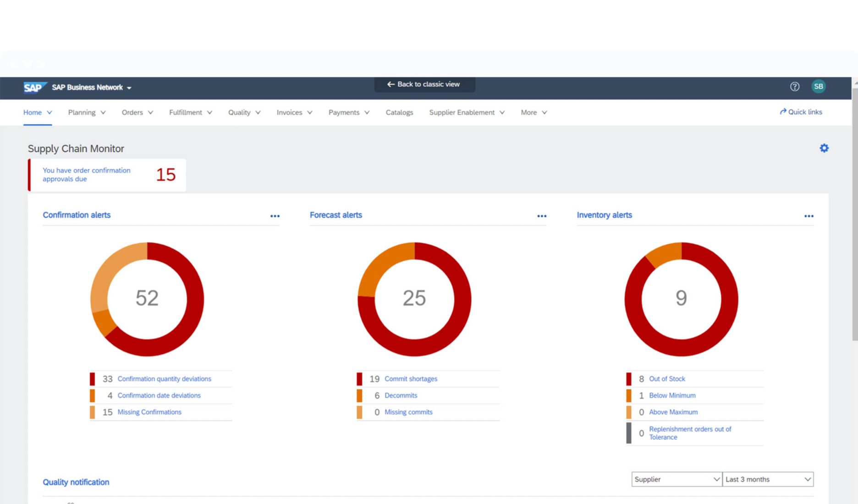Click Back to classic view button

(424, 84)
